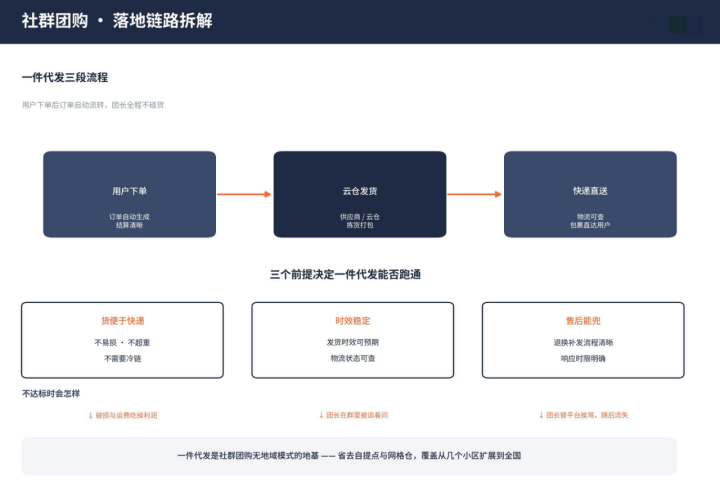This screenshot has height=489, width=720.
Task: Select the 用户下单 flow box
Action: coord(129,194)
